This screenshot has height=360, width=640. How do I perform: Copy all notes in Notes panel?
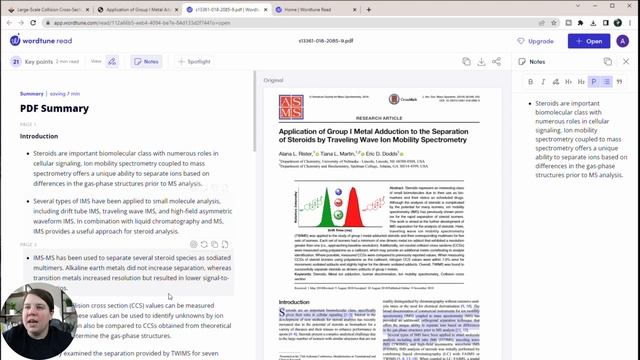click(x=608, y=62)
